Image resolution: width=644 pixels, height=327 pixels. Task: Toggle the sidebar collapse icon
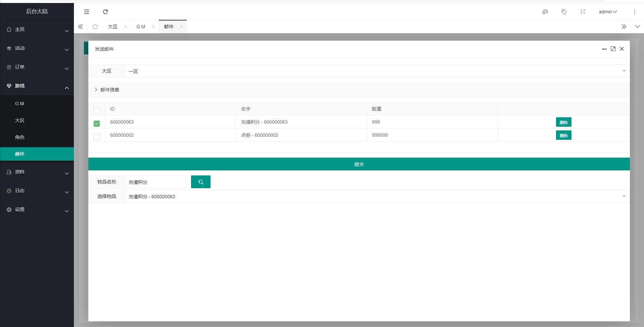point(87,12)
